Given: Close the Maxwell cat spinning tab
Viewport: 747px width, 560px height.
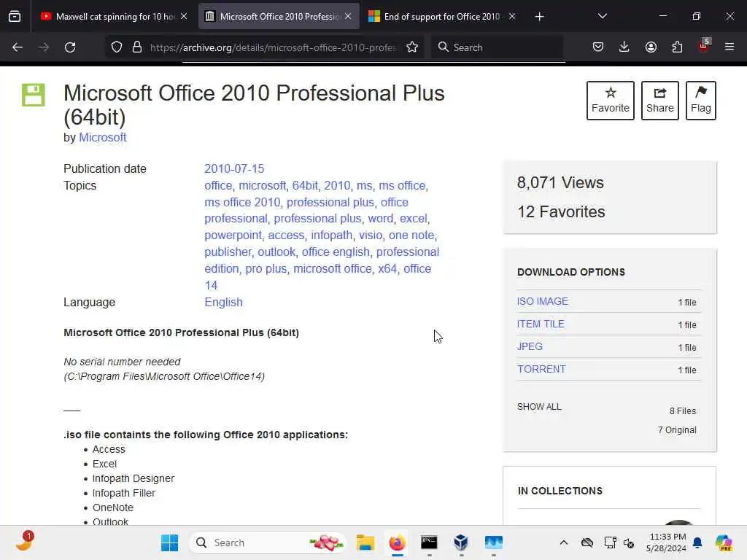Looking at the screenshot, I should tap(184, 16).
